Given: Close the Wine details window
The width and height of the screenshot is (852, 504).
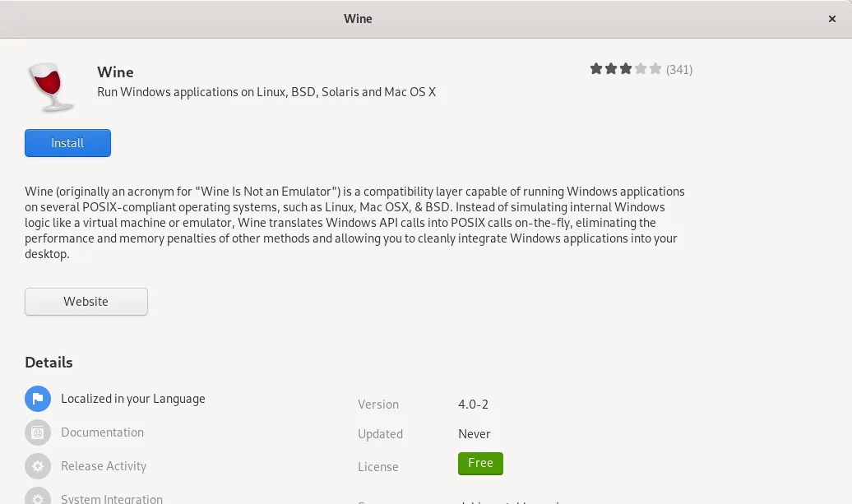Looking at the screenshot, I should point(832,19).
